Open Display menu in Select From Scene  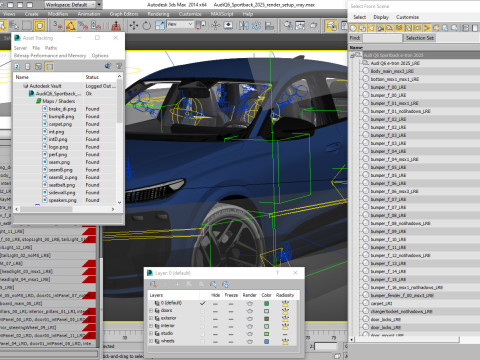[381, 17]
